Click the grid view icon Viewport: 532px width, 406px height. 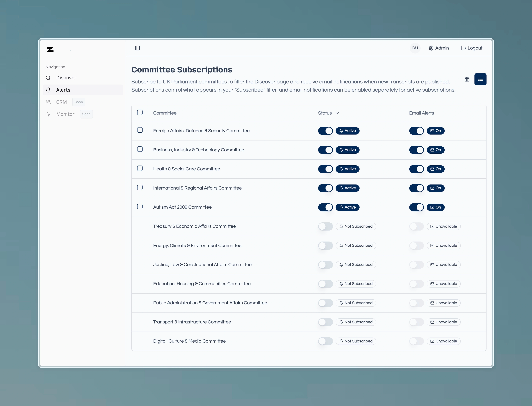point(467,79)
